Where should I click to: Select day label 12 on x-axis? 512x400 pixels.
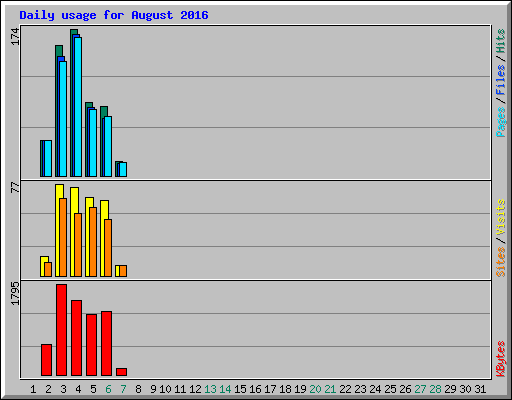pos(195,389)
